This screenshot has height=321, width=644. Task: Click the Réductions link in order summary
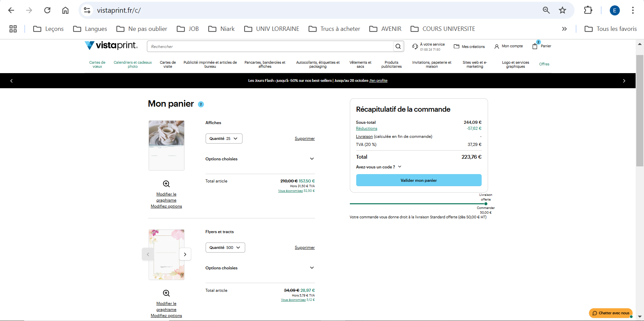coord(367,128)
